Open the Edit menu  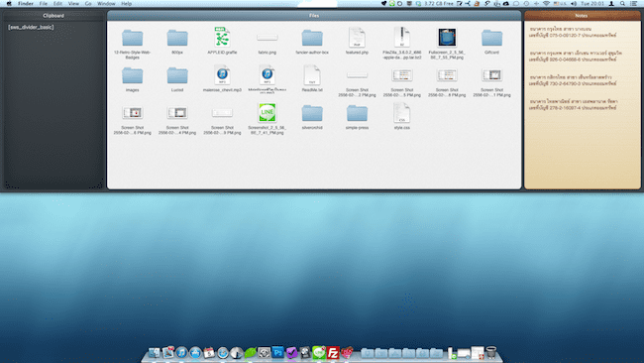click(x=57, y=4)
